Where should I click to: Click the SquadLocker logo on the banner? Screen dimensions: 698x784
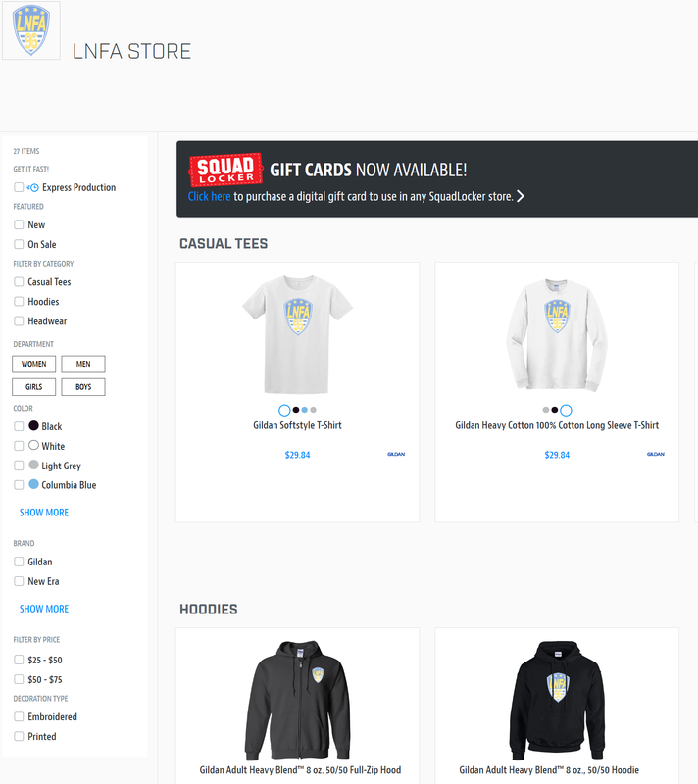[225, 170]
